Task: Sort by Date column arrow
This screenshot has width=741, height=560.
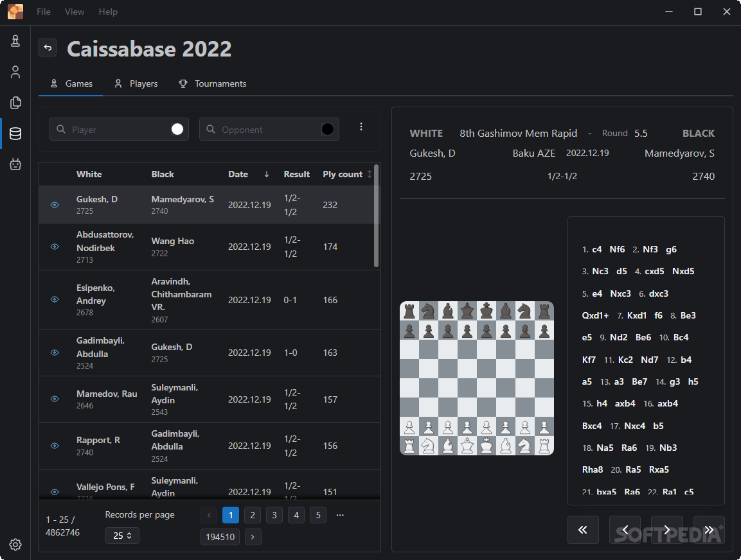Action: [267, 174]
